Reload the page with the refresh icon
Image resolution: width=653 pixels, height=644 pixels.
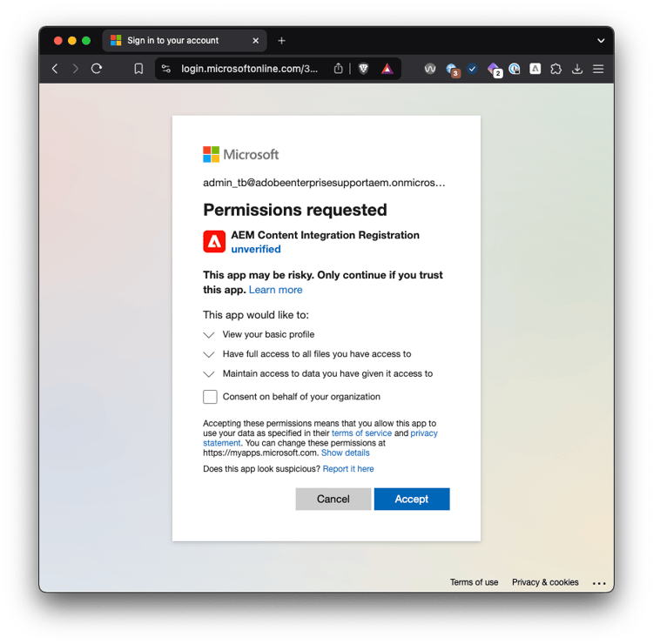coord(97,69)
